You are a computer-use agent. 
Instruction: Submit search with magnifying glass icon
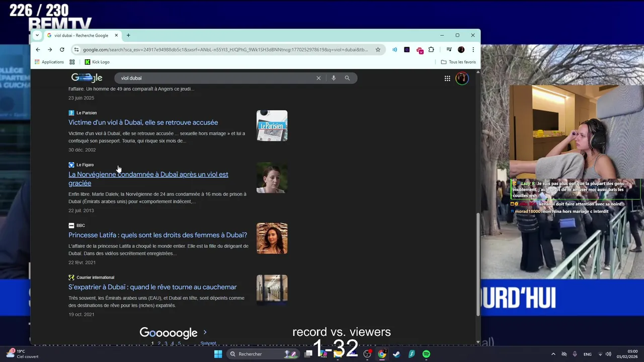[347, 78]
